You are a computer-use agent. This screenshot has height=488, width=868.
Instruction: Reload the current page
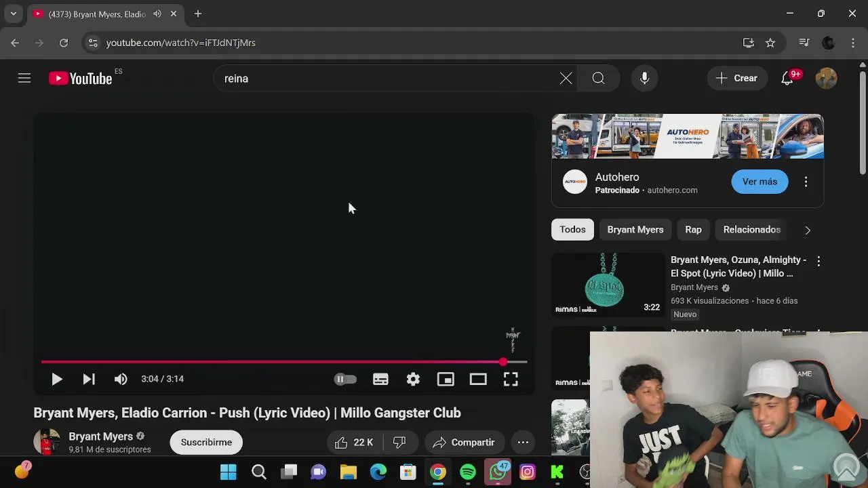(64, 43)
